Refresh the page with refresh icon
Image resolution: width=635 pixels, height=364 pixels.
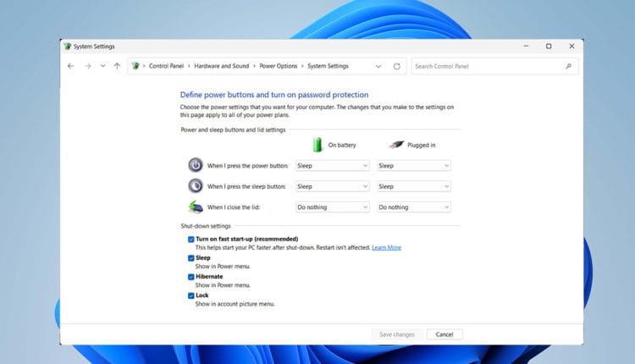[x=397, y=66]
